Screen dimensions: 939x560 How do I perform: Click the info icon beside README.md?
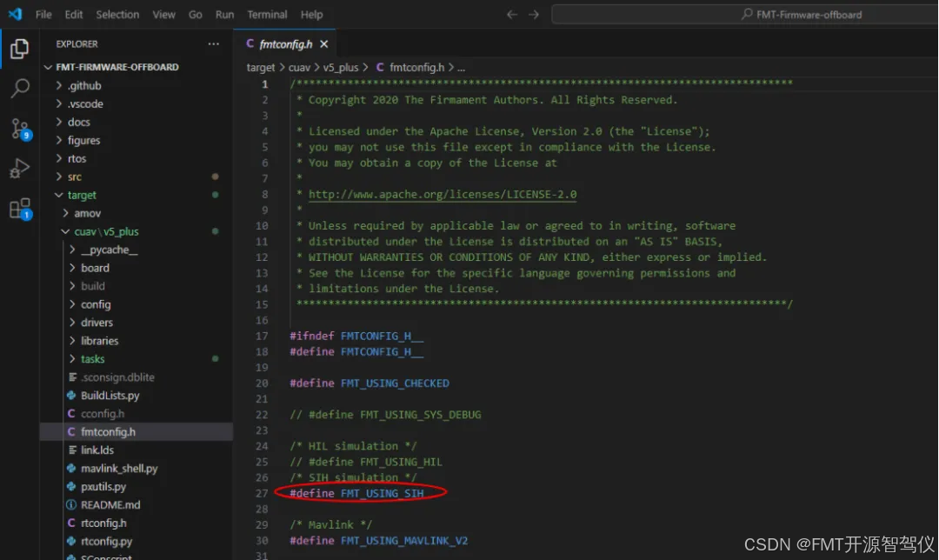(x=71, y=504)
